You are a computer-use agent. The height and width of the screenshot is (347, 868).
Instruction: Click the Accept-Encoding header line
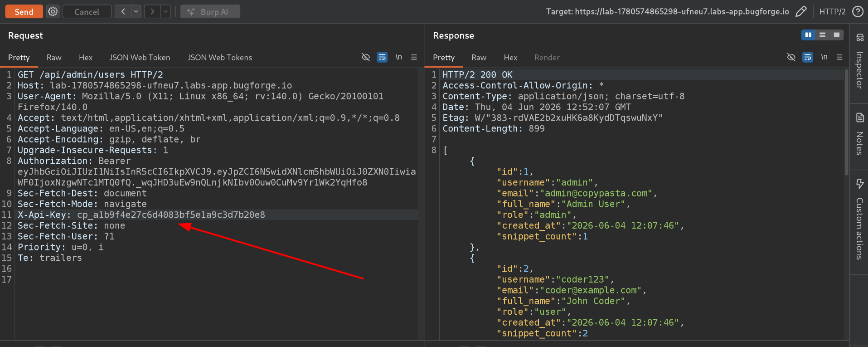point(109,140)
